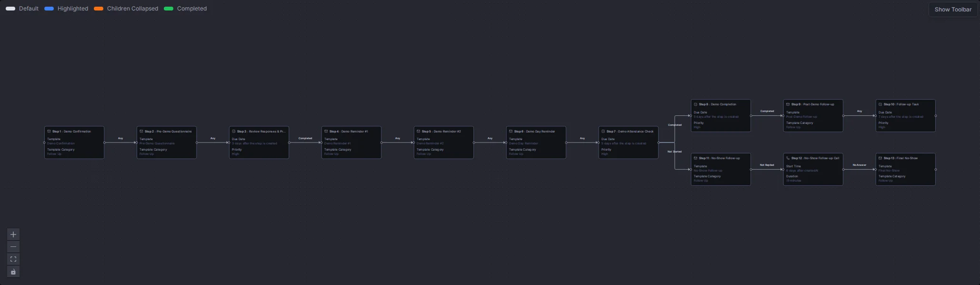Viewport: 980px width, 285px height.
Task: Click the email icon on Step 4
Action: point(326,131)
